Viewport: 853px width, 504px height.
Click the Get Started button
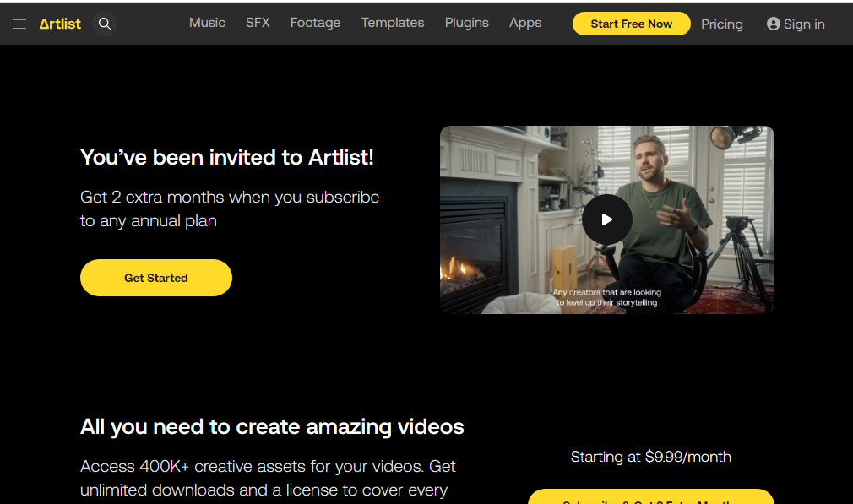156,278
